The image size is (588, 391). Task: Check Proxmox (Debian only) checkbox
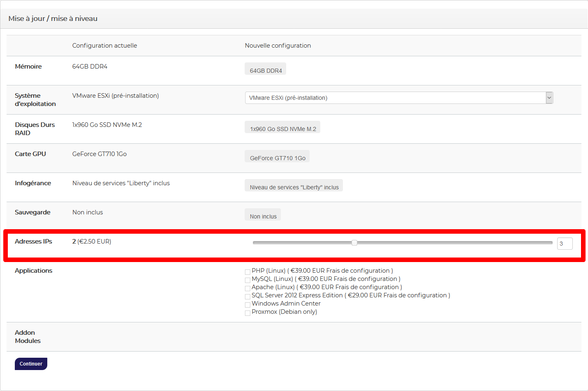pyautogui.click(x=248, y=313)
